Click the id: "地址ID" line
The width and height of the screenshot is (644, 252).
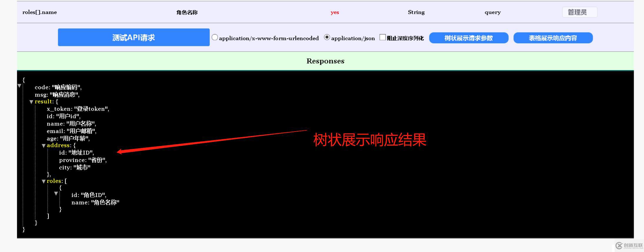tap(76, 152)
